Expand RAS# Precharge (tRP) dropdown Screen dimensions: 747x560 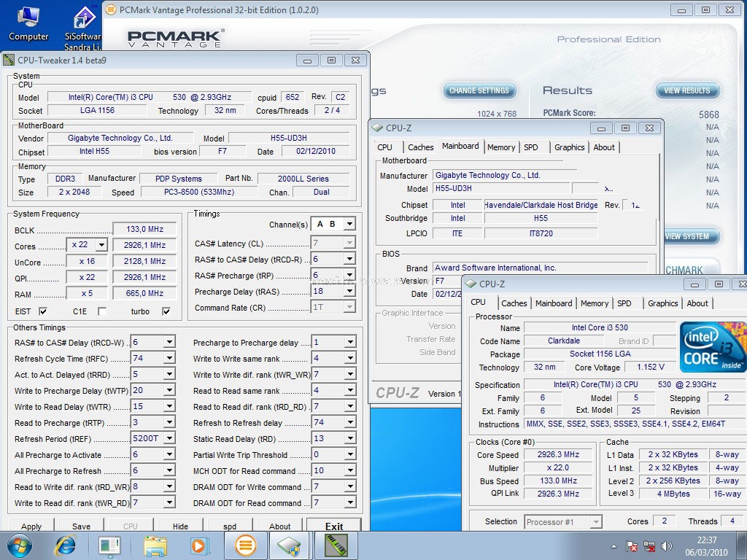click(x=349, y=275)
